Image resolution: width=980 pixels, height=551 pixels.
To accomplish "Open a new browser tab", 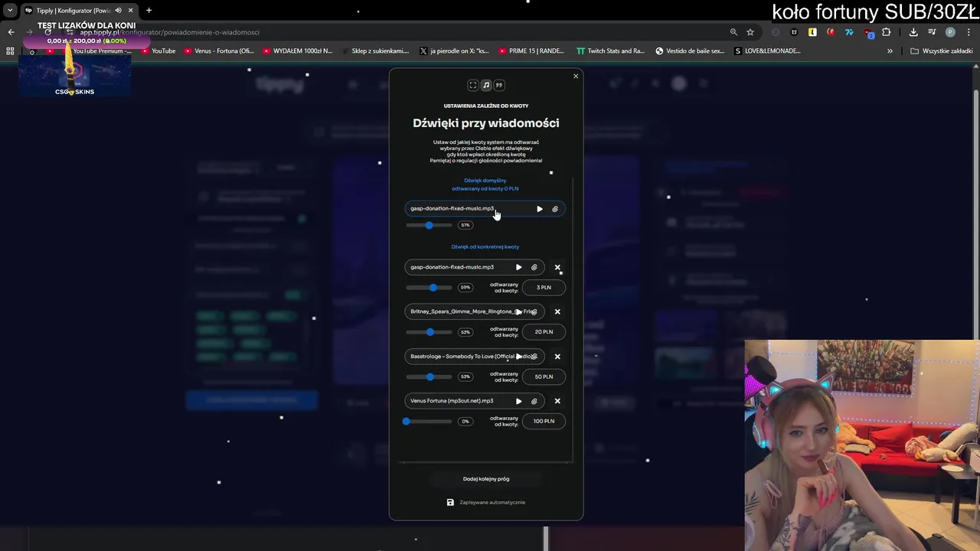I will tap(149, 11).
